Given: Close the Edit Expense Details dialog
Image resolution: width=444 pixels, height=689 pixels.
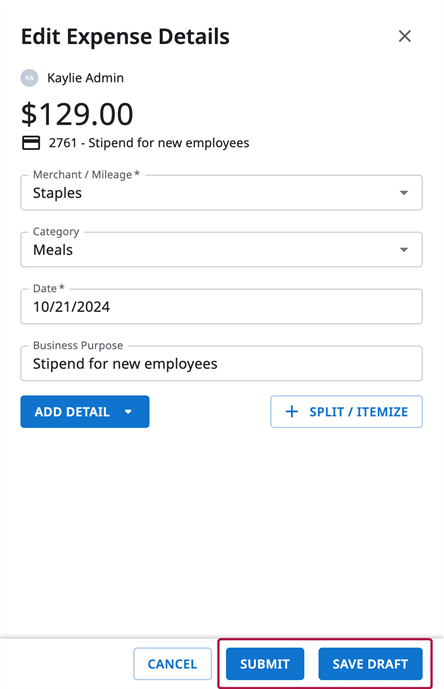Looking at the screenshot, I should pyautogui.click(x=404, y=36).
